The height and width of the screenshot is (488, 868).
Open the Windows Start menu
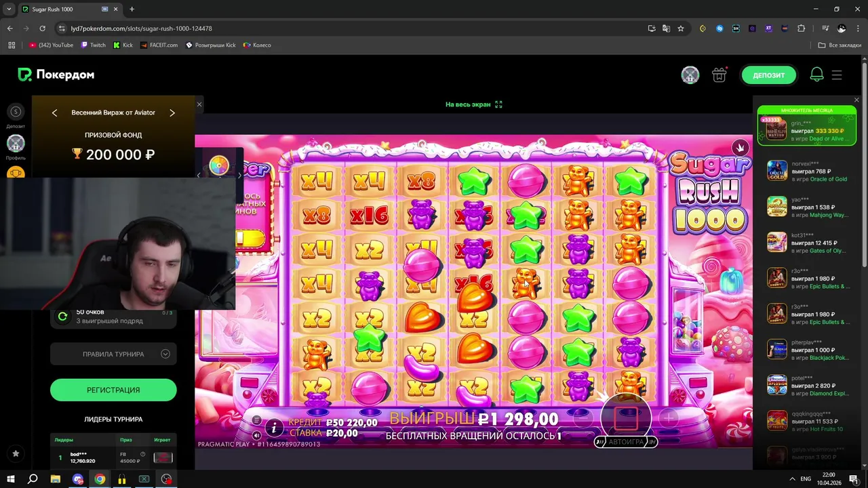pos(11,479)
